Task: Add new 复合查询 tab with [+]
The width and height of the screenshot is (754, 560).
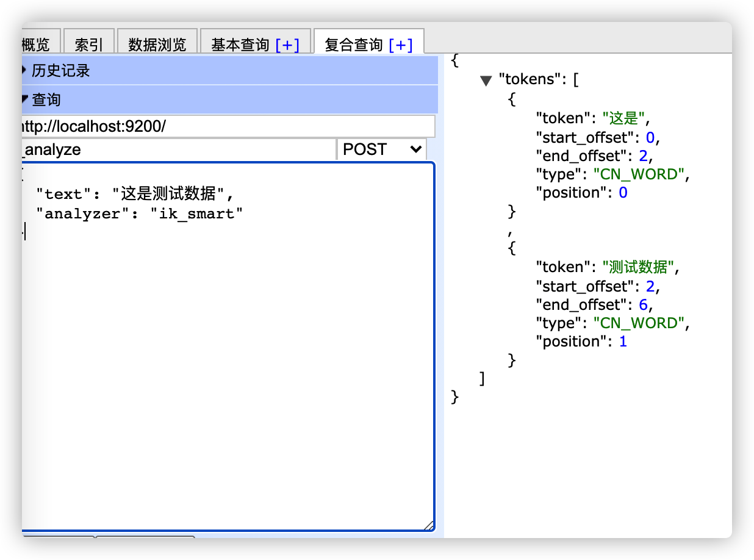Action: click(x=401, y=45)
